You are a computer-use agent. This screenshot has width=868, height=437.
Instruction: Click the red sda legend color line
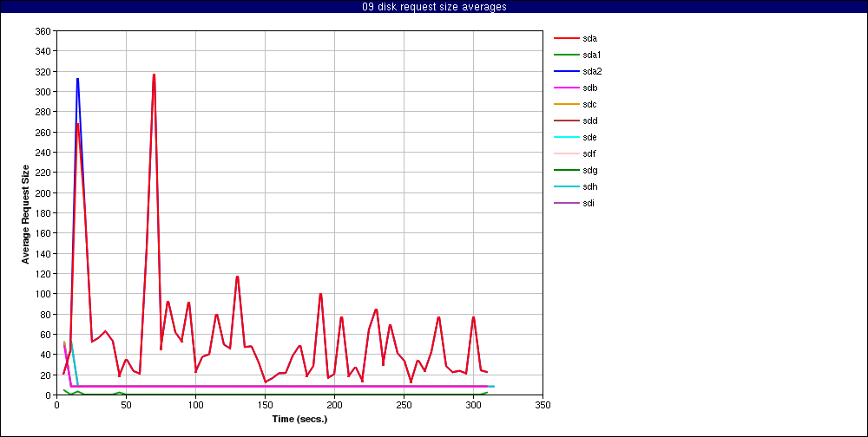[566, 39]
